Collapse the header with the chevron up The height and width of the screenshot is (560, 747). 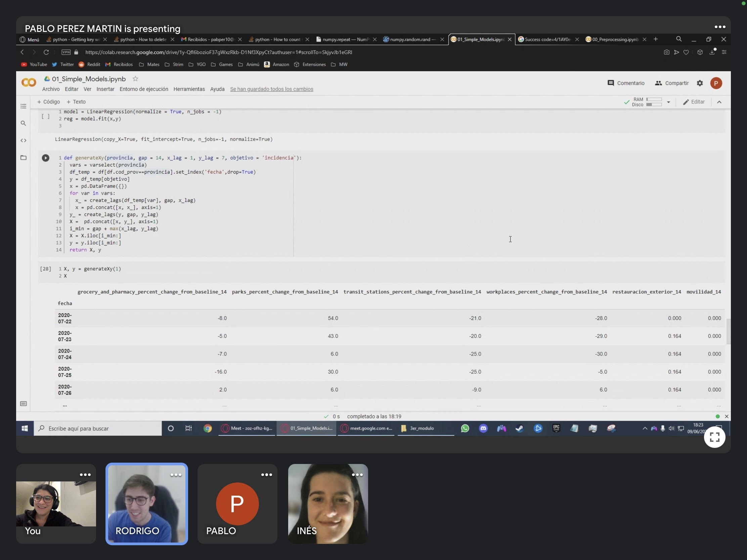tap(719, 102)
